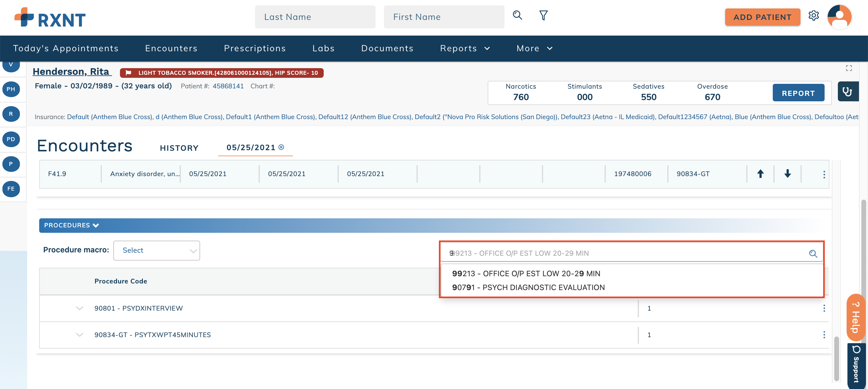Click the REPORT button
868x389 pixels.
[x=798, y=93]
